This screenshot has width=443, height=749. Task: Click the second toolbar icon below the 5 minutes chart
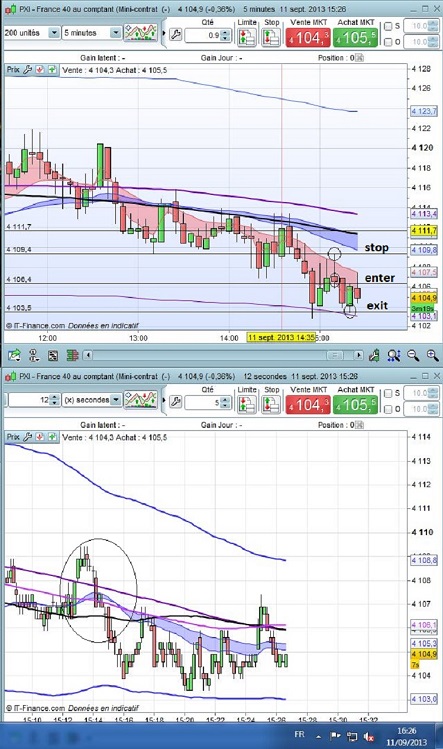(x=34, y=355)
